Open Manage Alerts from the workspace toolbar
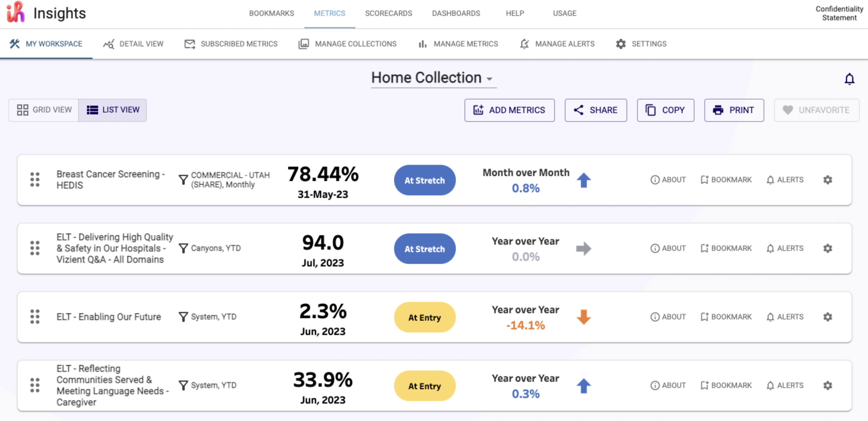Image resolution: width=868 pixels, height=421 pixels. pos(557,44)
